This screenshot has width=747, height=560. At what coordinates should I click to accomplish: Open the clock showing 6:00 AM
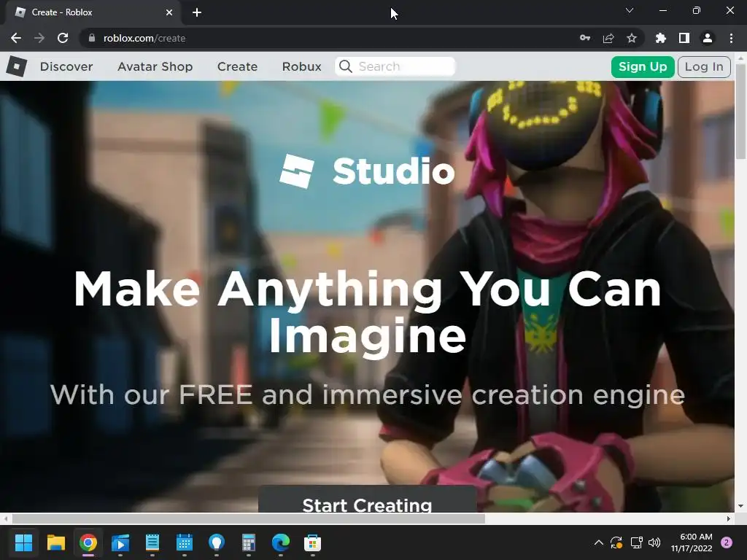(692, 542)
